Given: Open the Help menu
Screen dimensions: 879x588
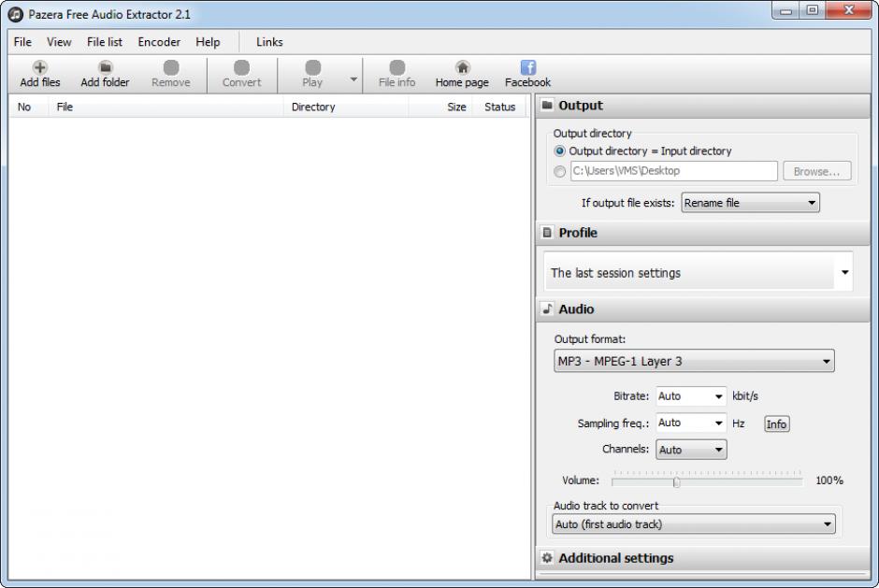Looking at the screenshot, I should coord(208,42).
